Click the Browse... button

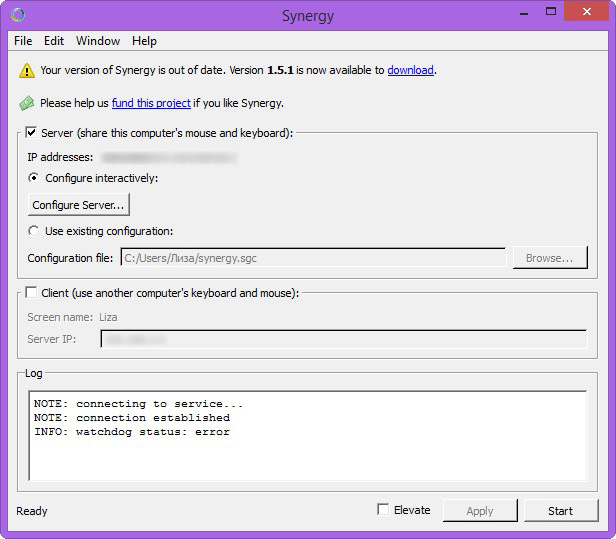click(550, 258)
